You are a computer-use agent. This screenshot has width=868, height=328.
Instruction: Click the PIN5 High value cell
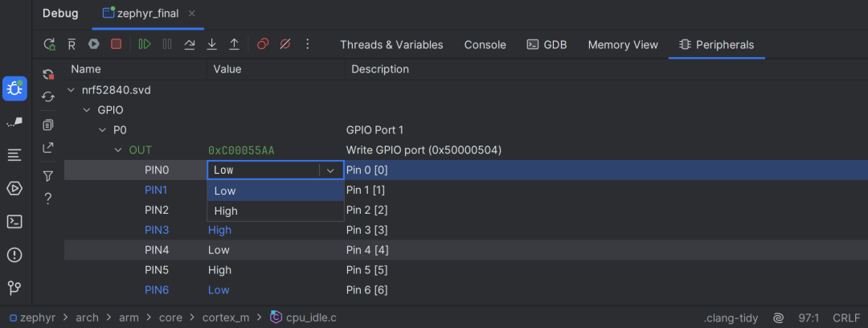(x=219, y=270)
